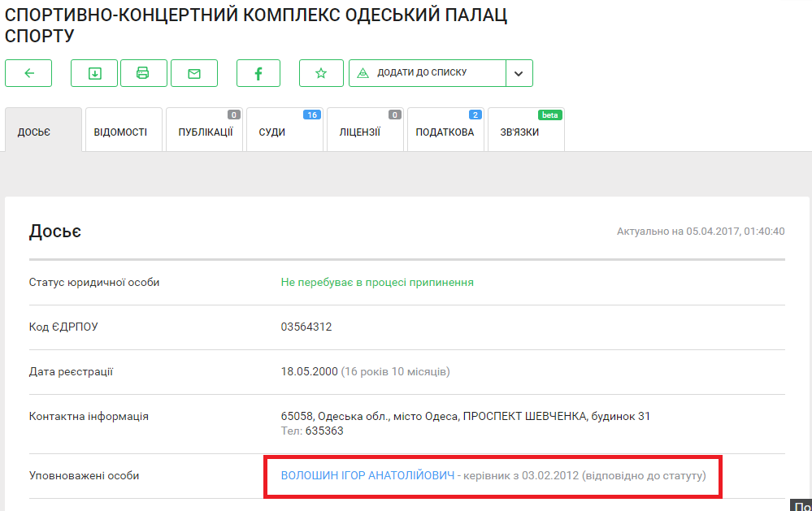
Task: Click the 'Не перебуває в процесі припинення' status
Action: point(377,283)
